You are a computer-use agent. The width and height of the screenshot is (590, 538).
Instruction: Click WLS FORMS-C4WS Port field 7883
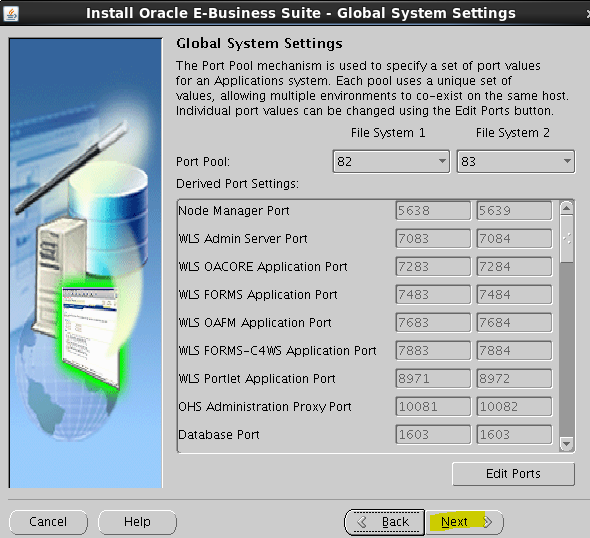tap(433, 351)
